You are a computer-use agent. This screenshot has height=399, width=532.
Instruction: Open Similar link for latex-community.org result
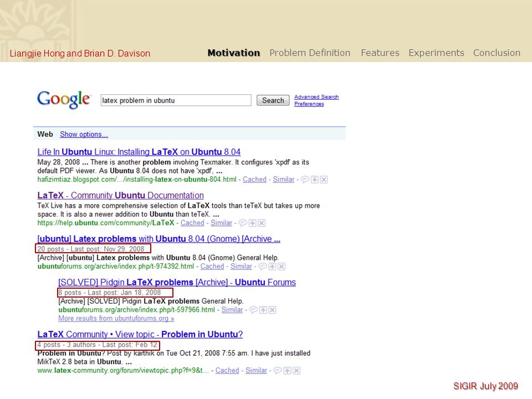[256, 371]
